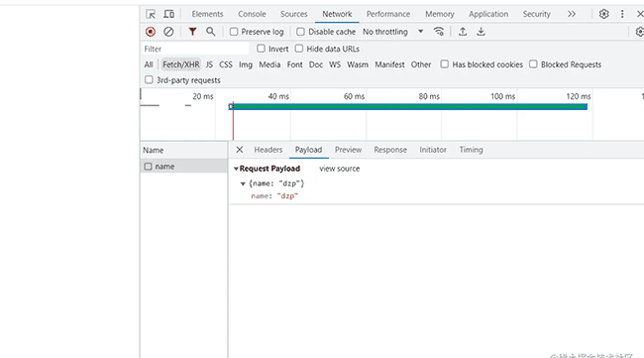Show more DevTools tabs chevron
Image resolution: width=644 pixels, height=358 pixels.
572,14
